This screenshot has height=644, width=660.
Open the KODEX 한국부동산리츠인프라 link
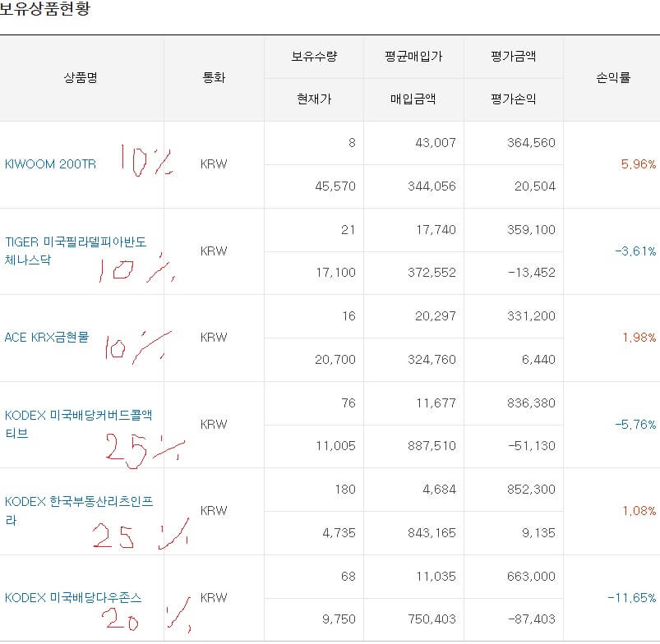tap(79, 511)
